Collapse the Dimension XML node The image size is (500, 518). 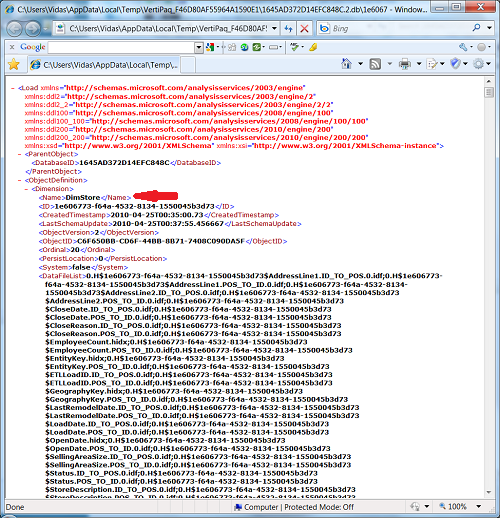tap(26, 189)
